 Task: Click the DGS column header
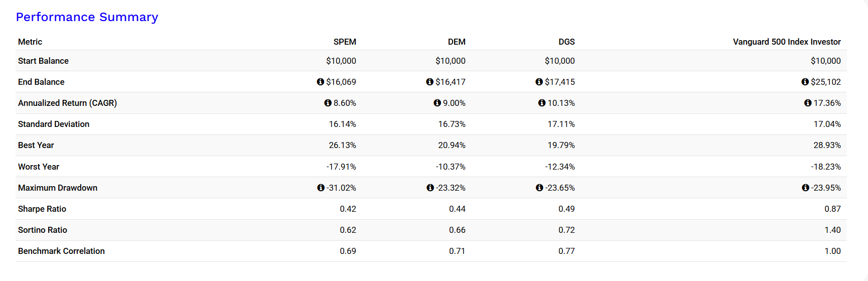click(566, 42)
